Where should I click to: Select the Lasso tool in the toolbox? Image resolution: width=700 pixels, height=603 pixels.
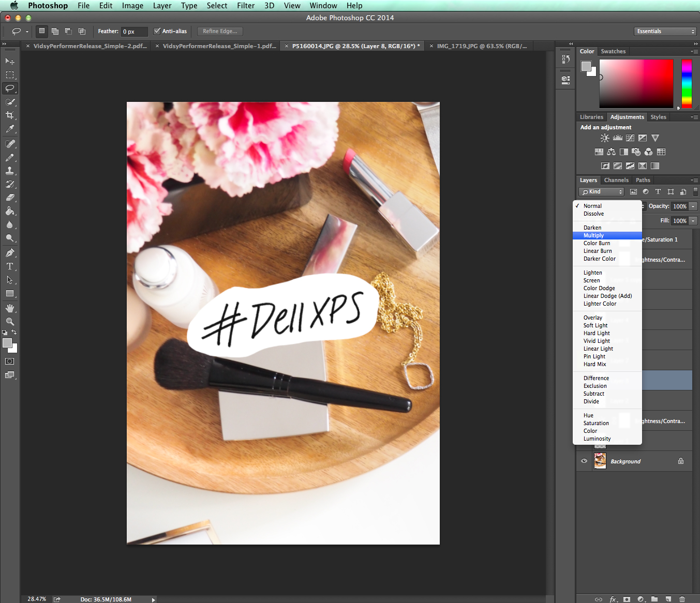(10, 88)
